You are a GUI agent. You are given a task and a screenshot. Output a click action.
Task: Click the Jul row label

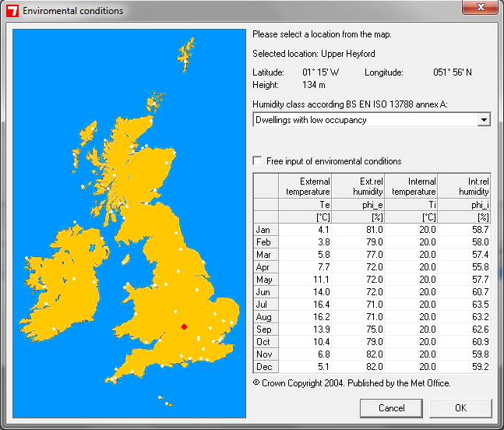point(266,305)
